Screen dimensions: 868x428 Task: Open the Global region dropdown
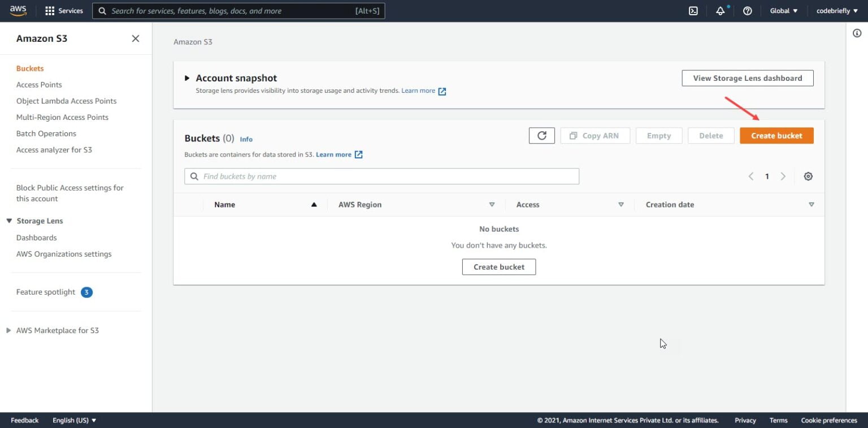[783, 10]
